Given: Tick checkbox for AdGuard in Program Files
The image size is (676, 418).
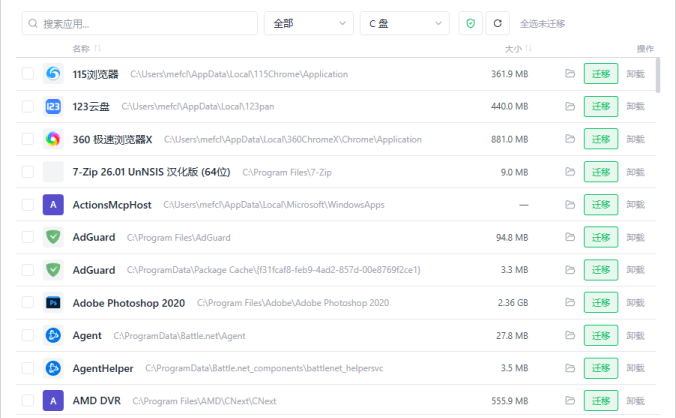Looking at the screenshot, I should 28,237.
